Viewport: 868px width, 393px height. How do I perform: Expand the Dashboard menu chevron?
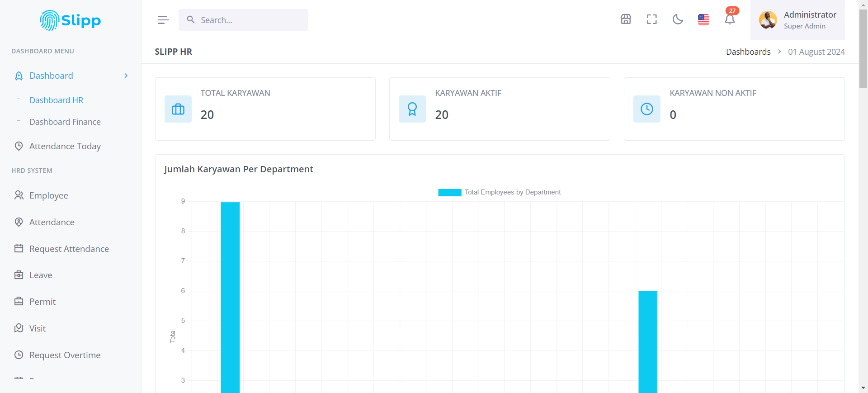[126, 76]
